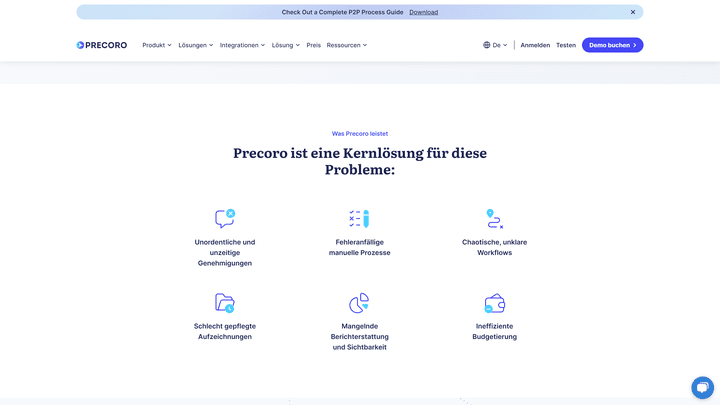Open the De language selector
Viewport: 720px width, 405px height.
pos(495,45)
